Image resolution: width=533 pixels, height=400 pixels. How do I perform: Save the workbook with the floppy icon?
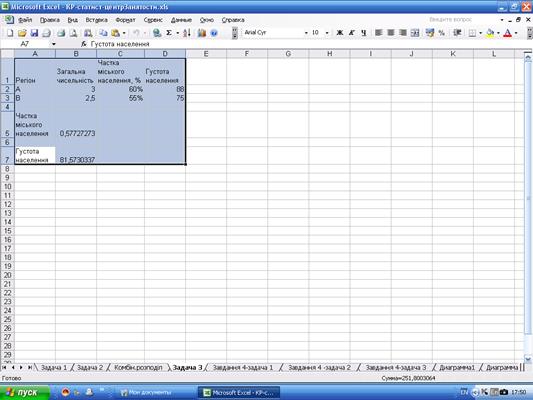pos(34,33)
